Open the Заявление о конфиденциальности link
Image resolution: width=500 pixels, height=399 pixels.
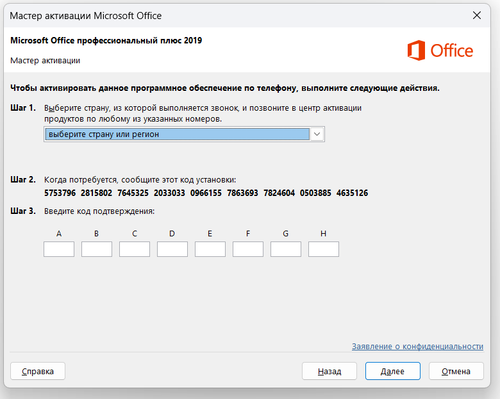tap(417, 347)
